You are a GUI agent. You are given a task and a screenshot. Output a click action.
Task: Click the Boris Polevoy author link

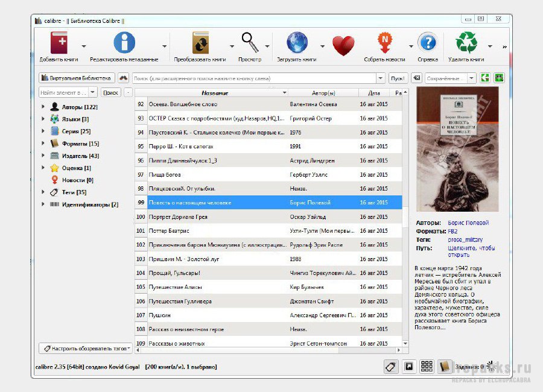tap(468, 223)
